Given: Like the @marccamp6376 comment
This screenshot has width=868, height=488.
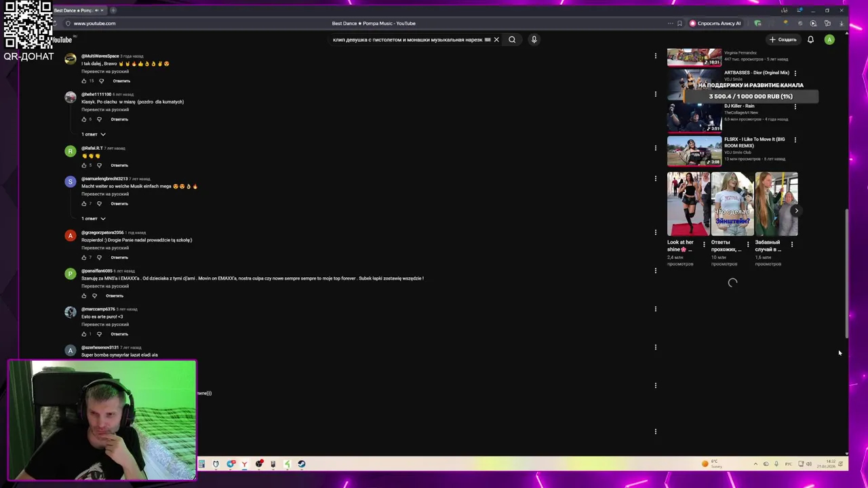Looking at the screenshot, I should (84, 334).
